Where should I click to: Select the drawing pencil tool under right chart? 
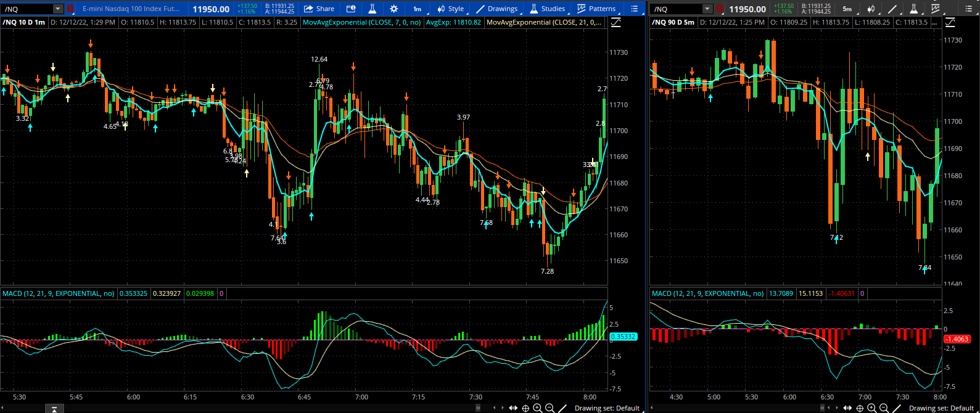pyautogui.click(x=896, y=408)
